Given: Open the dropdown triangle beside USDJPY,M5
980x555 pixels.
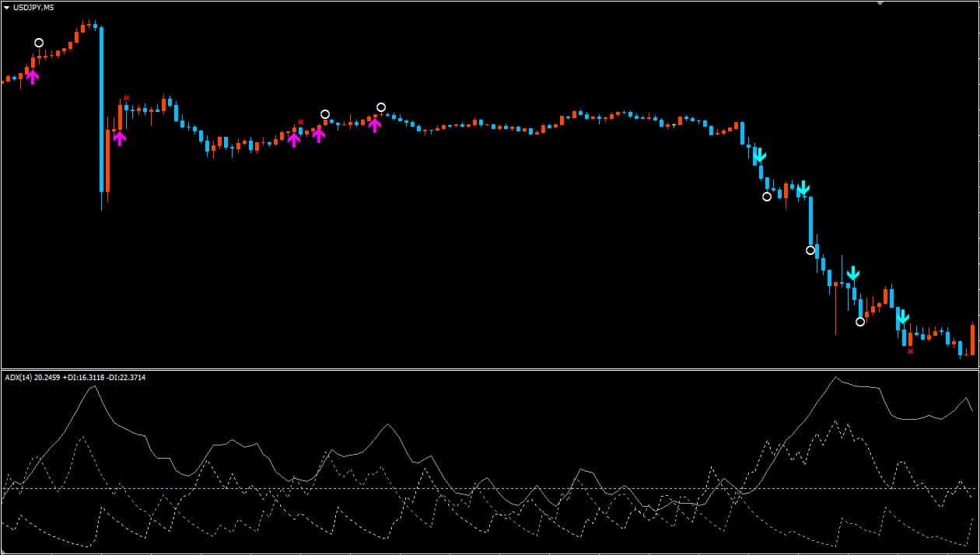Looking at the screenshot, I should pos(7,7).
